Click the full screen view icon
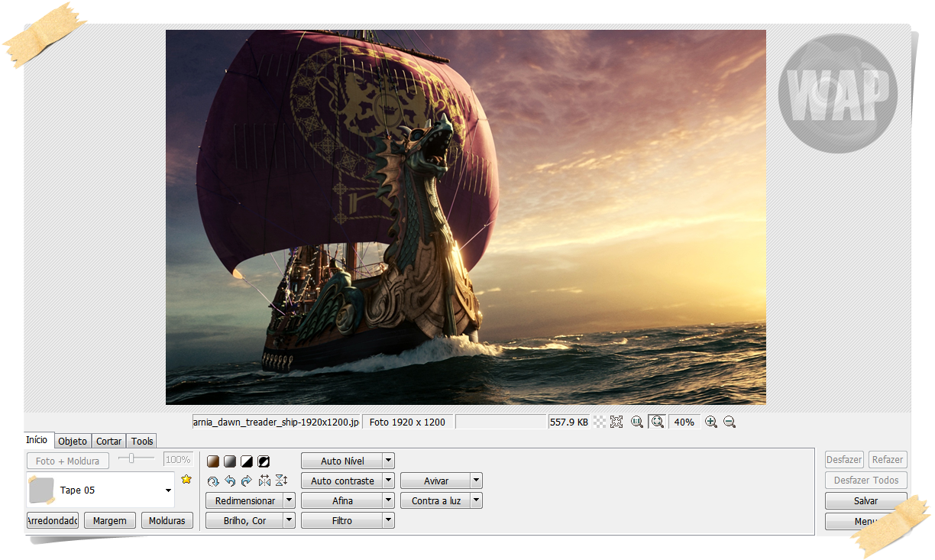This screenshot has height=560, width=935. [617, 422]
